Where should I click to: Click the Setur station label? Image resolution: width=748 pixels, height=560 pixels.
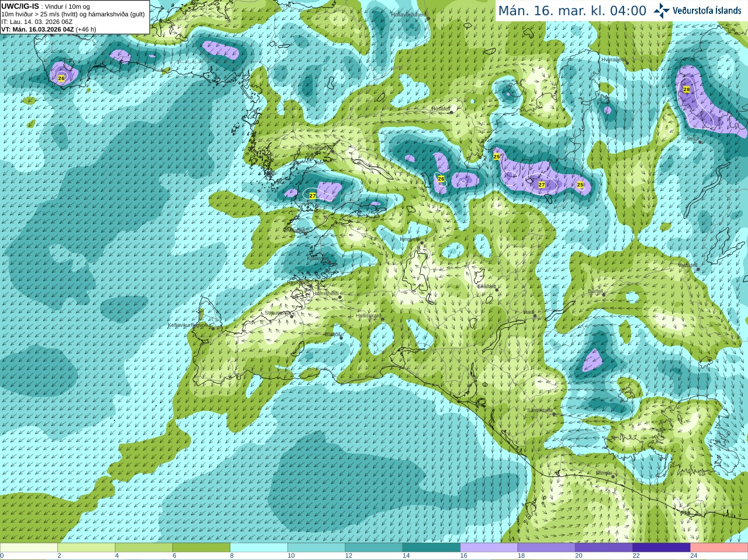click(692, 139)
